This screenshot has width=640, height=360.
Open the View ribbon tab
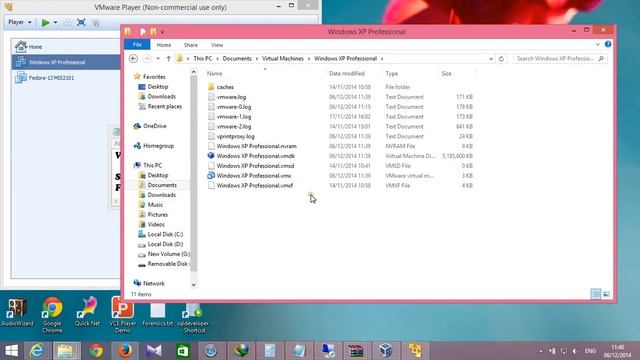click(x=217, y=45)
